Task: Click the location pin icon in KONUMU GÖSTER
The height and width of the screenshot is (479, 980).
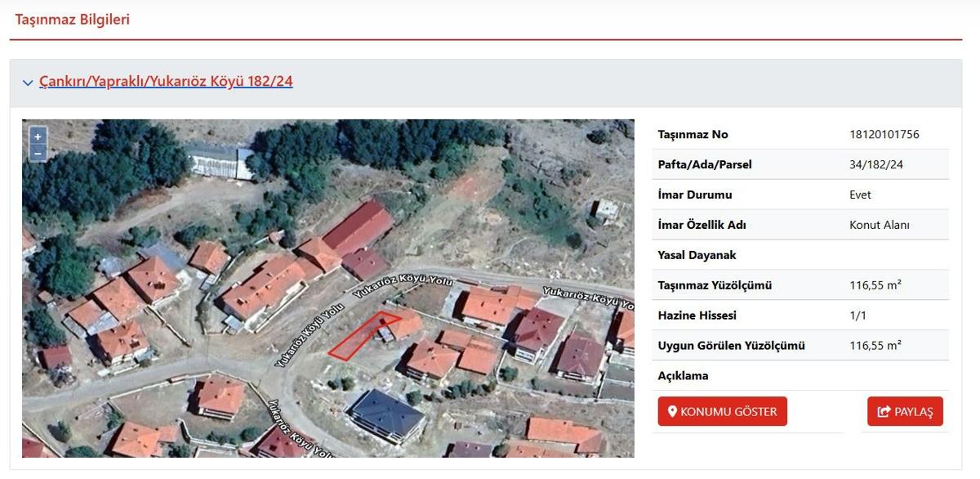Action: [x=672, y=412]
